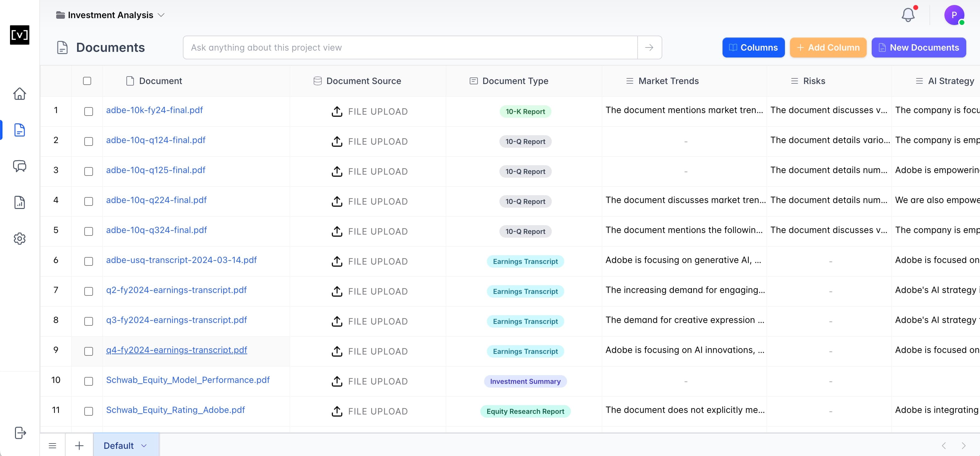Open the reports chart-document icon in sidebar

[x=19, y=202]
